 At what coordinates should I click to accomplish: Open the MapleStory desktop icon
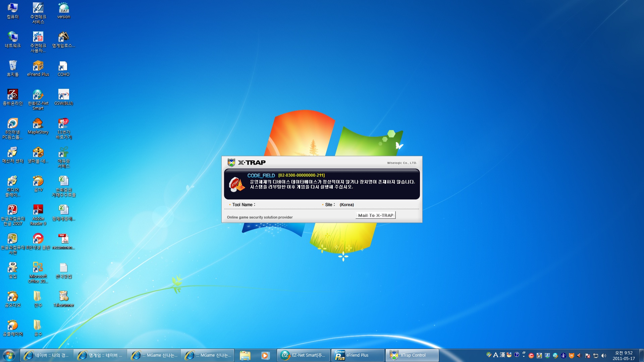coord(38,124)
